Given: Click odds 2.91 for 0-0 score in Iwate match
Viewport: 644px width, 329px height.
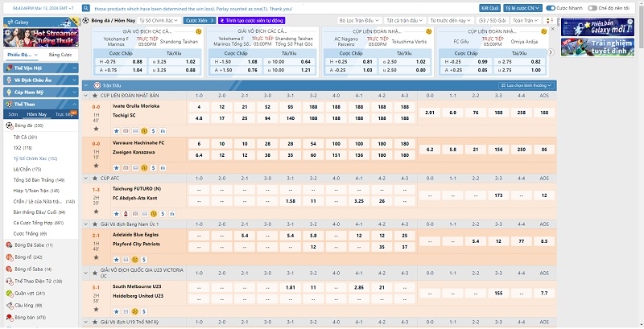Looking at the screenshot, I should pos(429,112).
